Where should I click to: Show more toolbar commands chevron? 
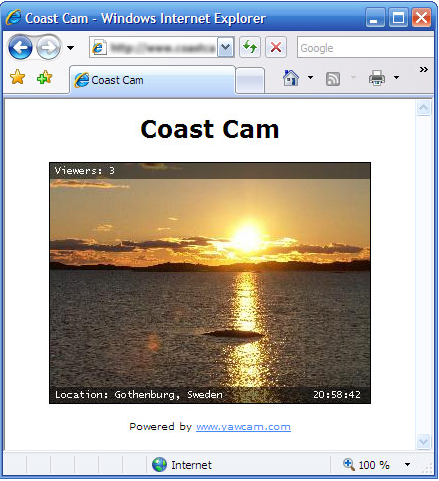pyautogui.click(x=424, y=70)
